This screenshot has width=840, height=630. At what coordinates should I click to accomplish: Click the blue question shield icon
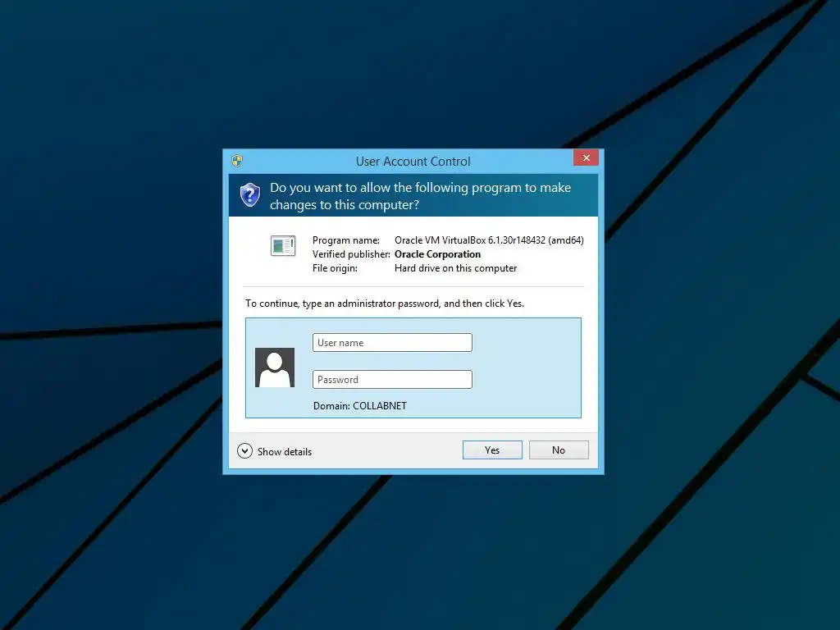[x=250, y=194]
